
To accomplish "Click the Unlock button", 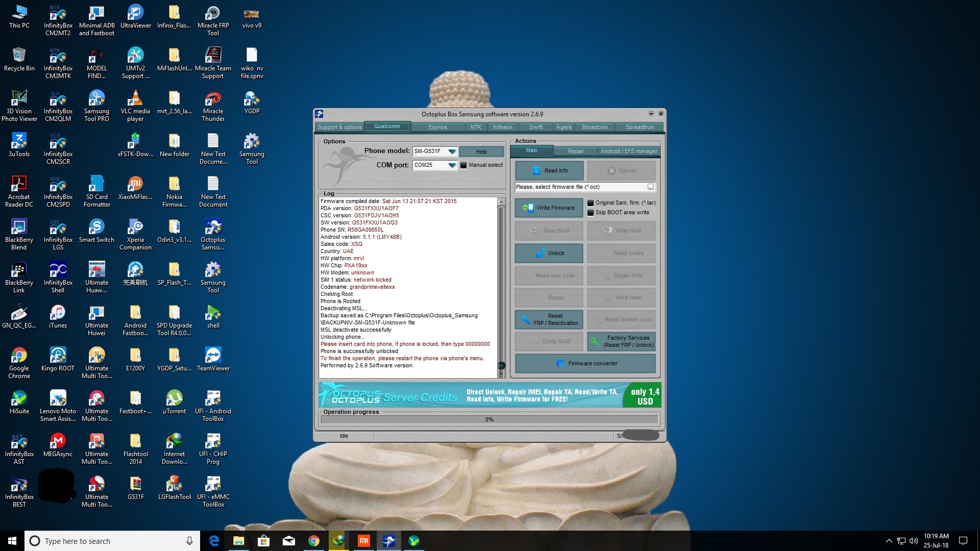I will pos(549,253).
